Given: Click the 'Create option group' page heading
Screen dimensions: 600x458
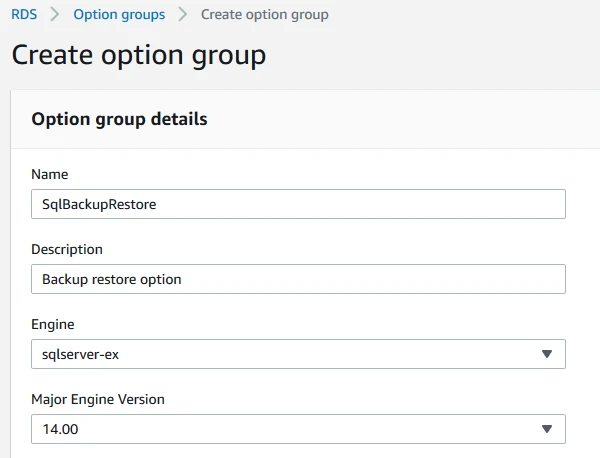Looking at the screenshot, I should [139, 55].
